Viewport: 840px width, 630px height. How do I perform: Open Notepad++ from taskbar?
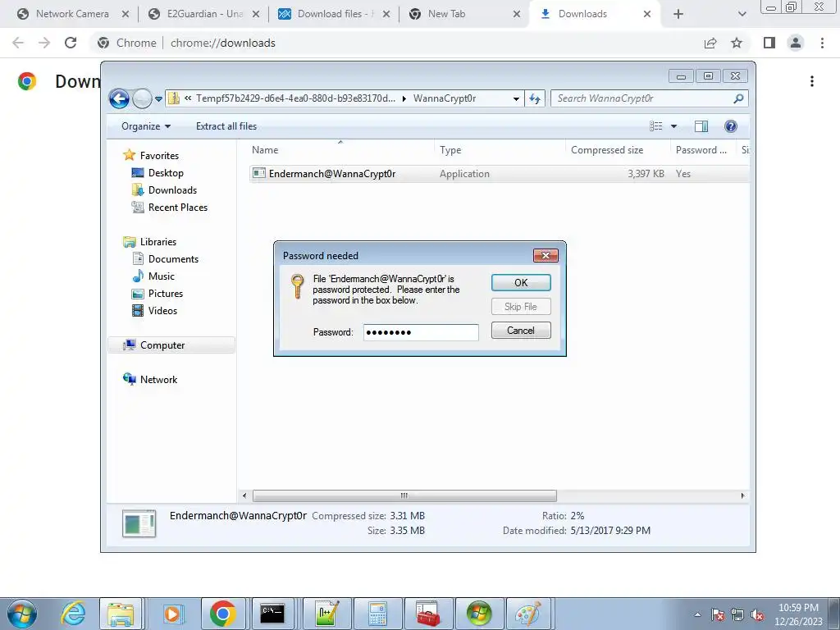click(327, 614)
